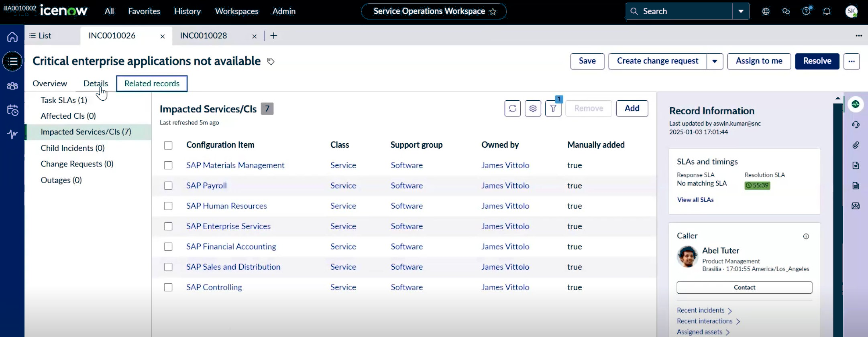Close the INC0010026 tab
Image resolution: width=868 pixels, height=337 pixels.
(163, 36)
